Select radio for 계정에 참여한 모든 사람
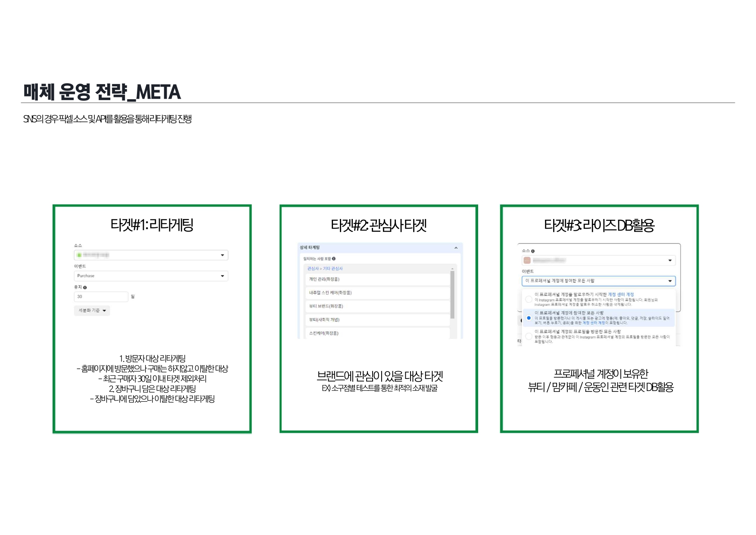The image size is (756, 535). click(529, 318)
